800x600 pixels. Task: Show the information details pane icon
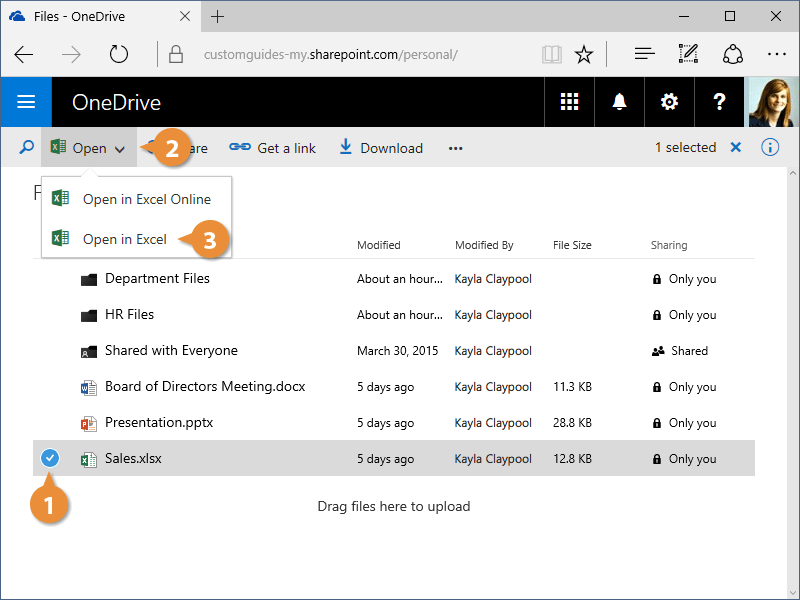click(x=770, y=148)
